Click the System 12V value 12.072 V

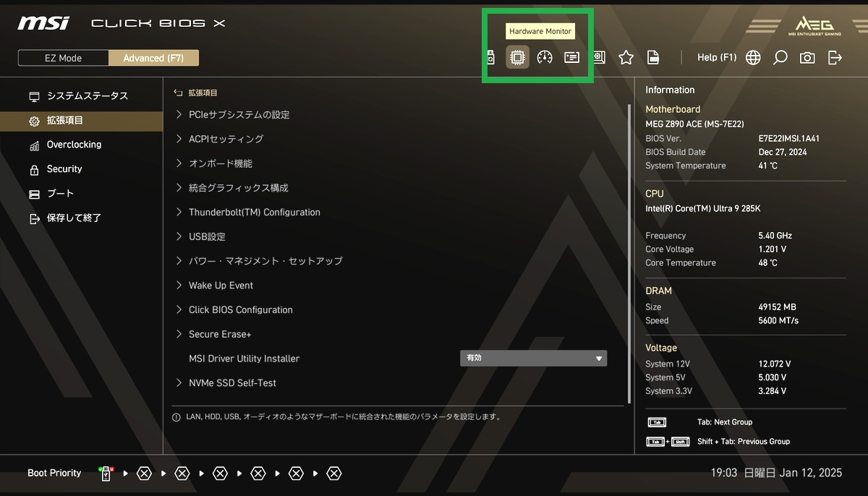pos(775,364)
